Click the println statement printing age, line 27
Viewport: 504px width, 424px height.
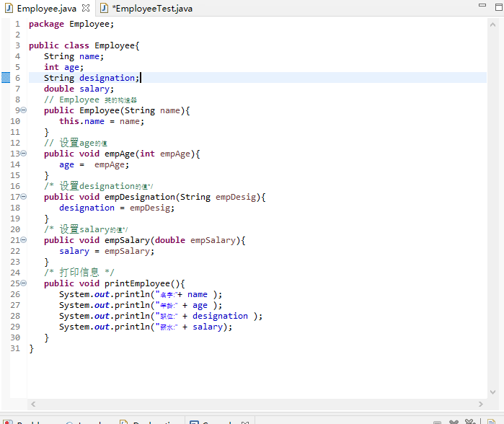tap(141, 305)
